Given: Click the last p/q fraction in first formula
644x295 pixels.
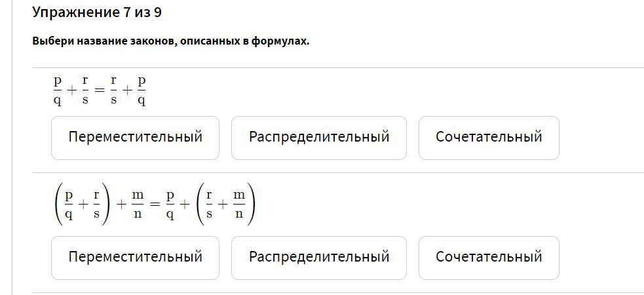Looking at the screenshot, I should click(x=142, y=90).
